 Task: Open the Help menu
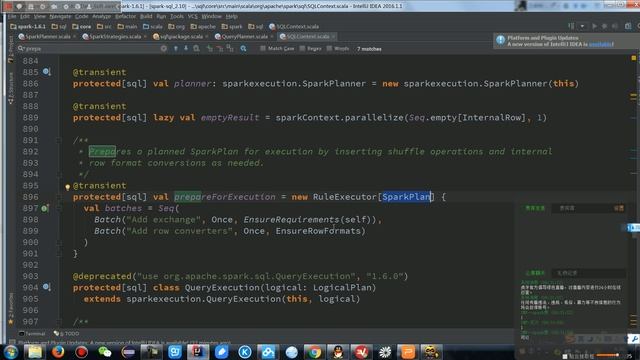coord(231,16)
